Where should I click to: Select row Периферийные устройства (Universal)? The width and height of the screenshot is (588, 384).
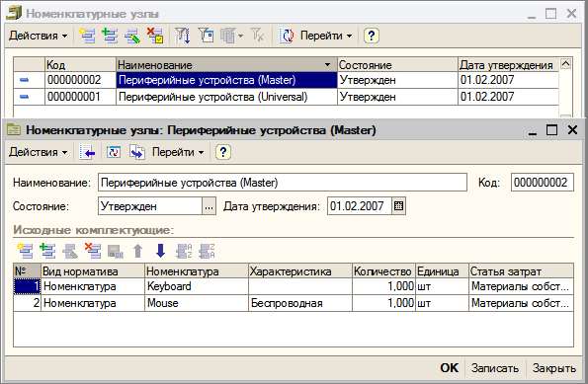click(x=286, y=97)
